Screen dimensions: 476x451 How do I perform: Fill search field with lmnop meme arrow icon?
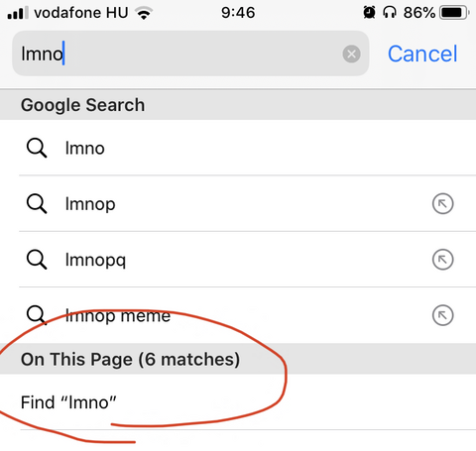(442, 315)
